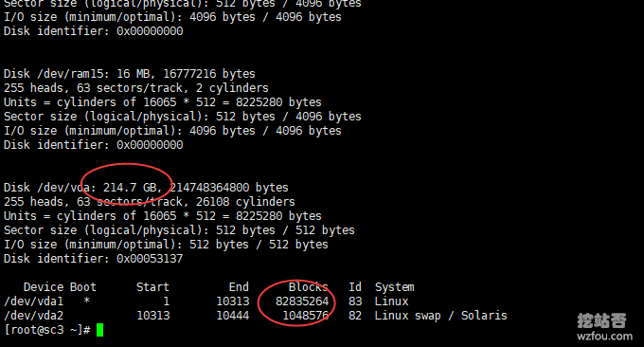
Task: Click the End value 10444
Action: [x=232, y=316]
